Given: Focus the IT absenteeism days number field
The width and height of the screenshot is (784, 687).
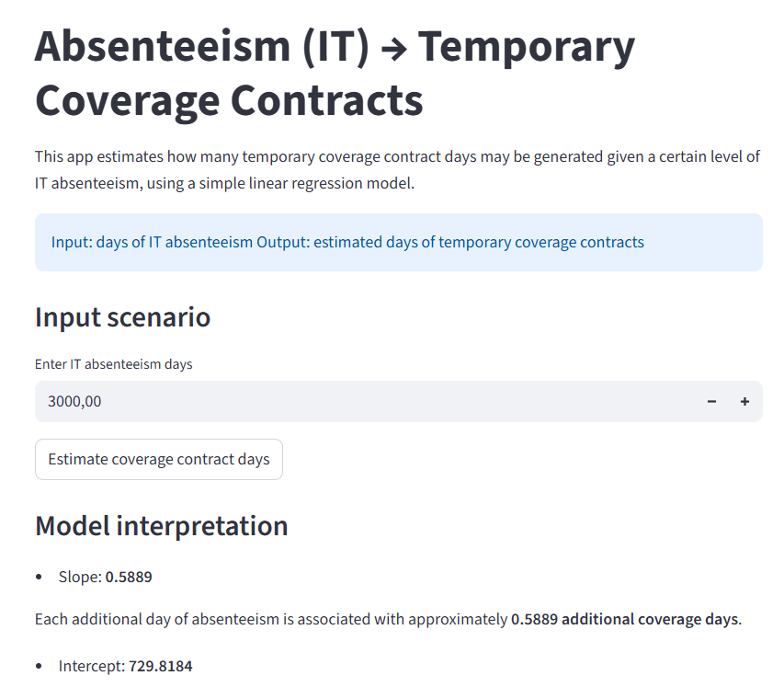Looking at the screenshot, I should 368,402.
